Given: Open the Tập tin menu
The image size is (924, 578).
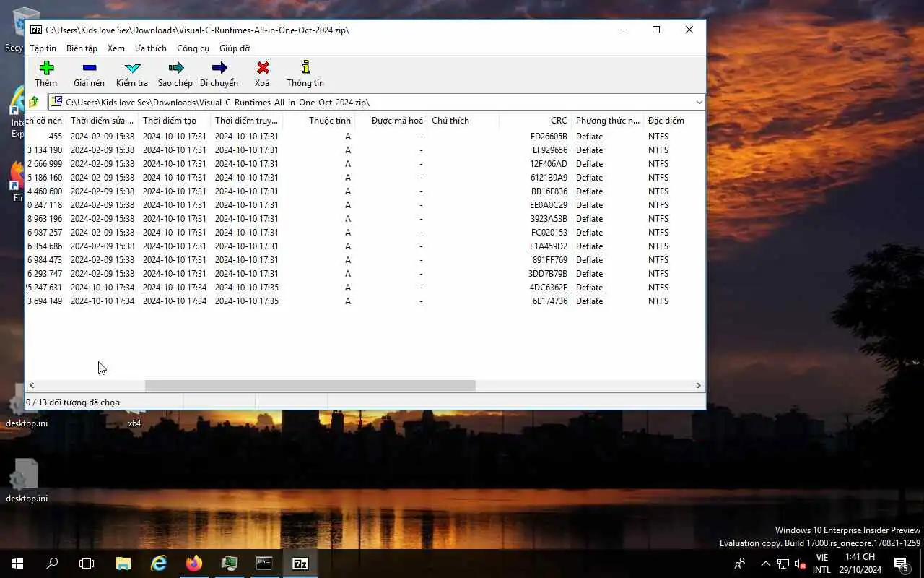Looking at the screenshot, I should pos(43,48).
